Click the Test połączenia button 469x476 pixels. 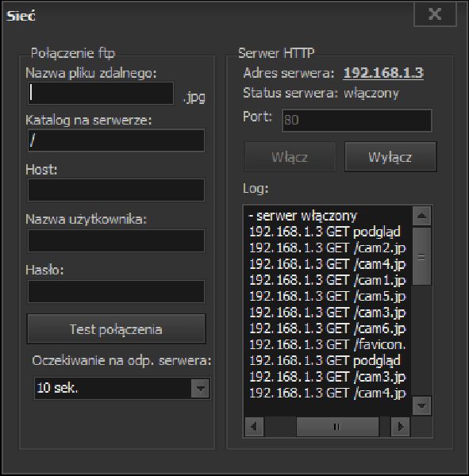(116, 329)
